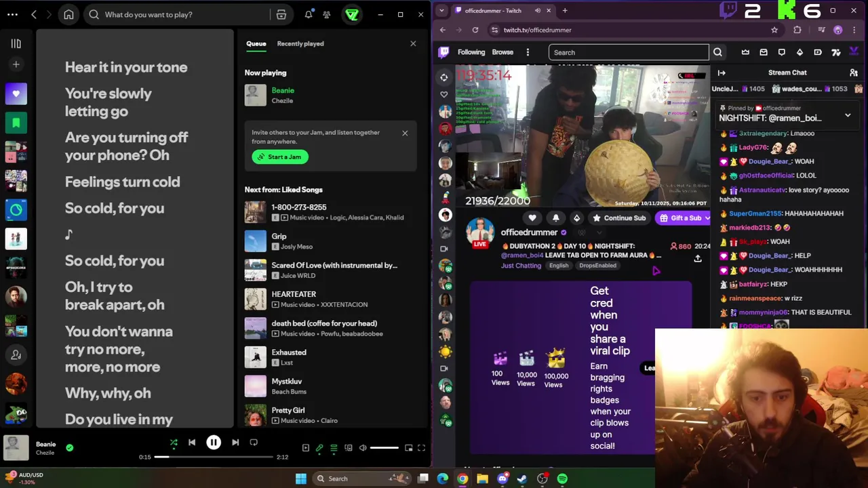This screenshot has height=488, width=868.
Task: Mute the officedrummer Twitch tab audio
Action: pyautogui.click(x=538, y=10)
